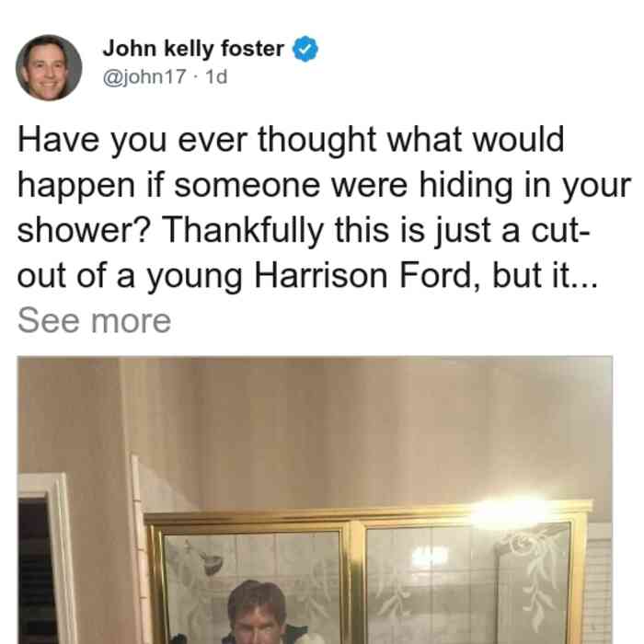The width and height of the screenshot is (644, 644).
Task: Click the blue verified badge icon
Action: tap(305, 49)
